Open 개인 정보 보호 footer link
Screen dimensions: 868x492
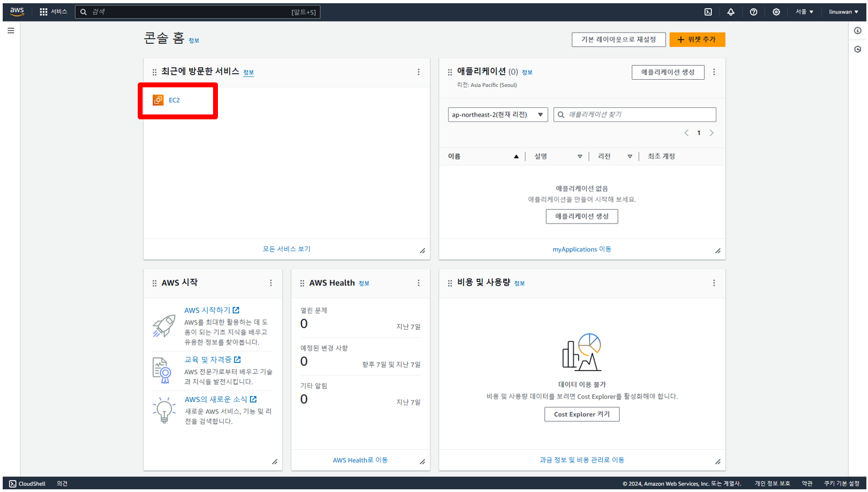[773, 484]
